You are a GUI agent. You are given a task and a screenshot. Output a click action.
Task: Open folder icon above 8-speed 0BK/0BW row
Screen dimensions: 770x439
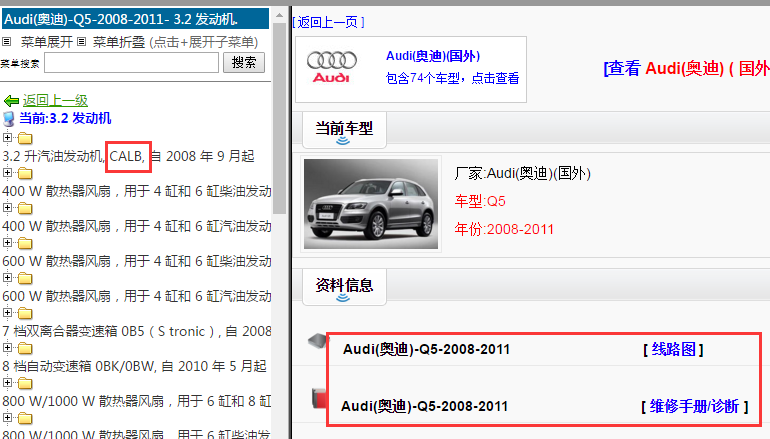point(25,348)
